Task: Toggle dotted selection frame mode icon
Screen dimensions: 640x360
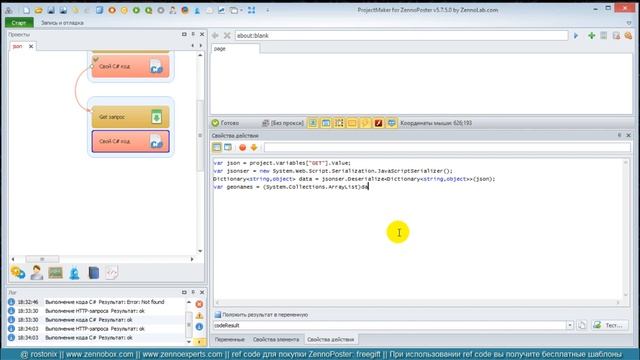Action: pos(339,123)
